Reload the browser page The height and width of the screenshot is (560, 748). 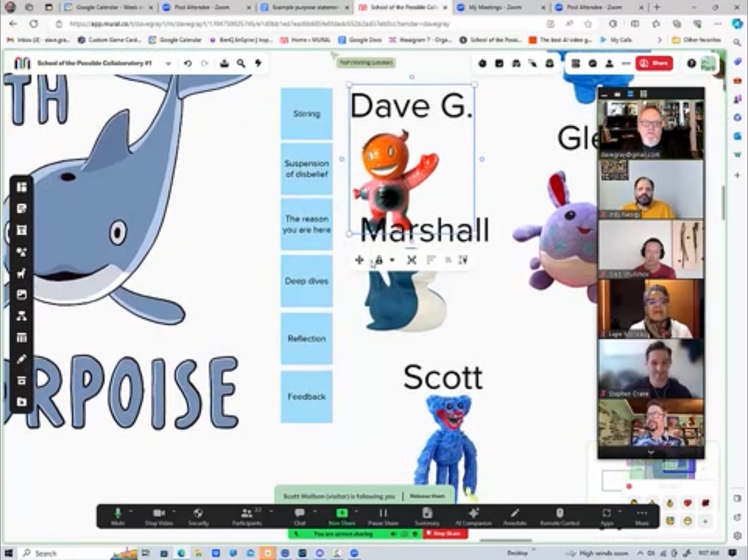point(33,24)
